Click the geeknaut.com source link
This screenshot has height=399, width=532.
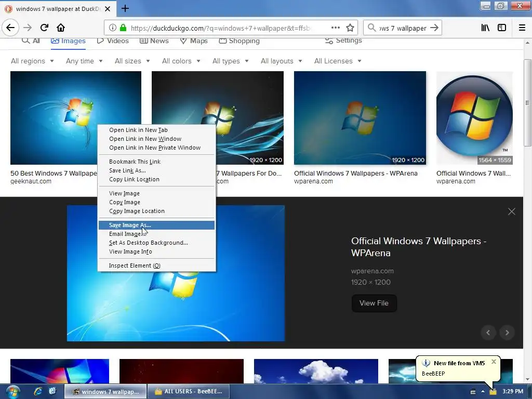click(x=31, y=181)
